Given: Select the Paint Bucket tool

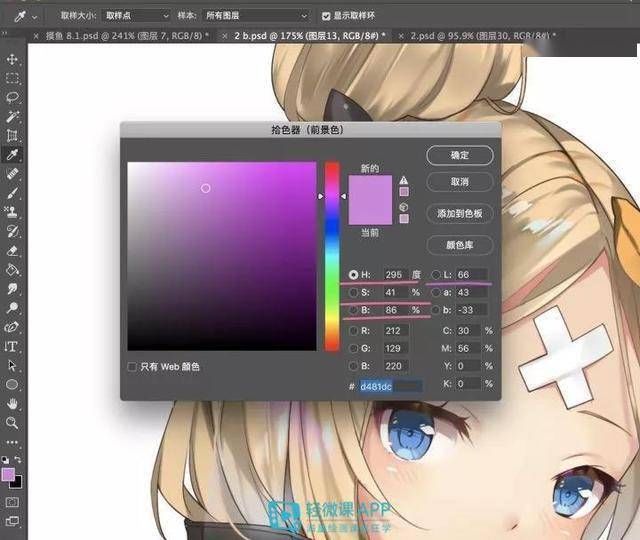Looking at the screenshot, I should click(x=12, y=269).
